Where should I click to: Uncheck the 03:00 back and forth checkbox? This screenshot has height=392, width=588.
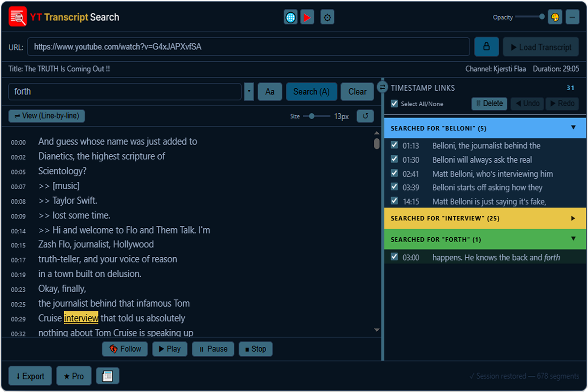tap(394, 257)
